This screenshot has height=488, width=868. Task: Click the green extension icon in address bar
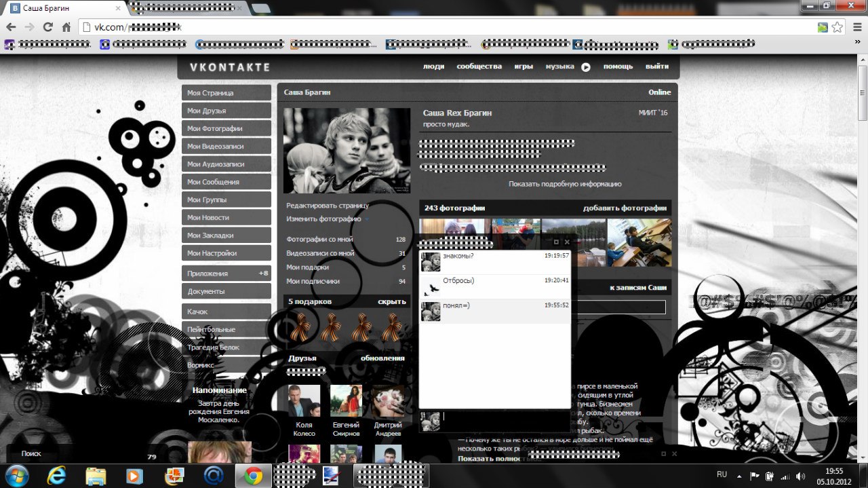click(823, 27)
